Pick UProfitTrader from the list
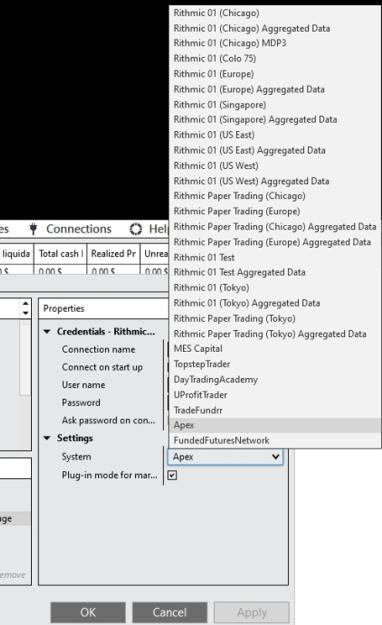382x625 pixels. tap(274, 395)
